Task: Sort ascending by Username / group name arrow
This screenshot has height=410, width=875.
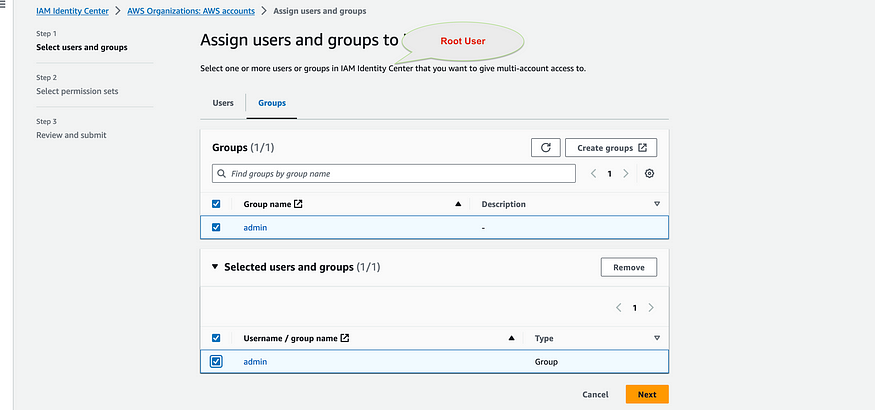Action: point(511,338)
